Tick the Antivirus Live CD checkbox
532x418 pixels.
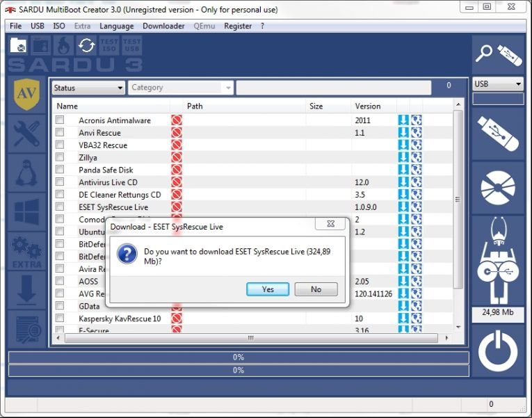click(x=60, y=182)
